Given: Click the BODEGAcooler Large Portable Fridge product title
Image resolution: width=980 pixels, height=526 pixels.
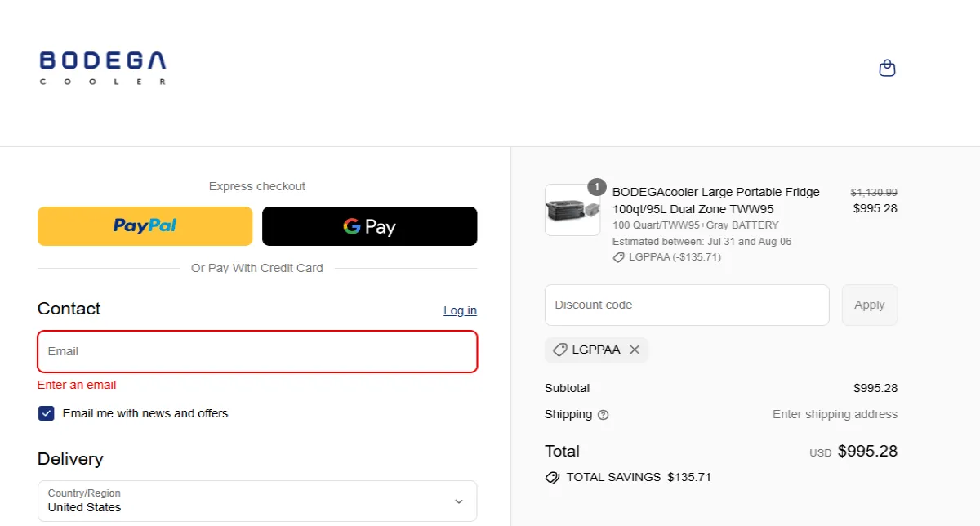Looking at the screenshot, I should pos(716,200).
